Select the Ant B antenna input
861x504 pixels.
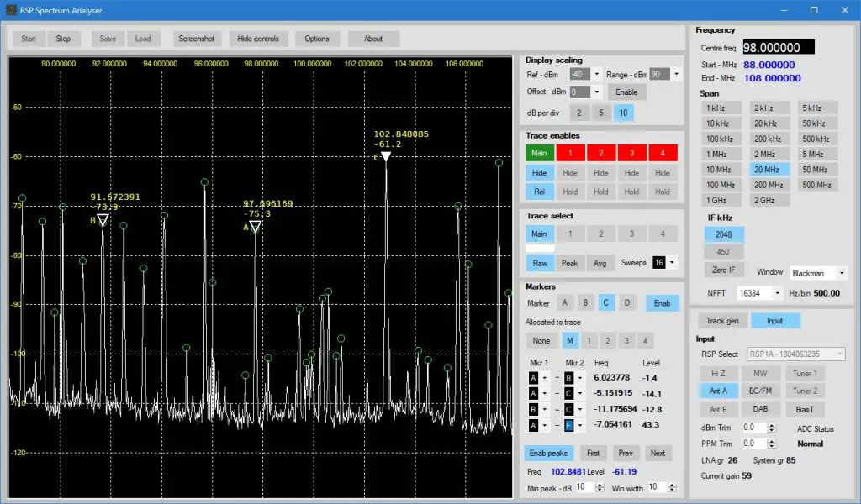point(719,409)
